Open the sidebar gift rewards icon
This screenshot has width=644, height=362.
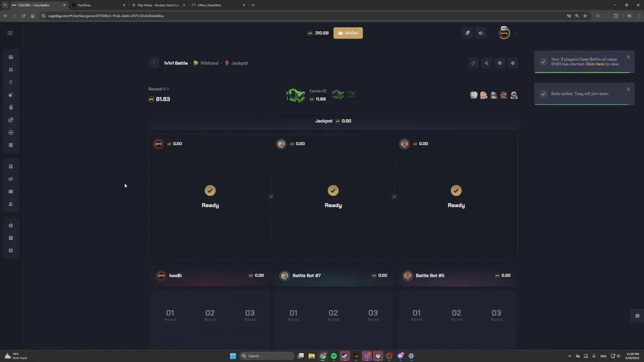point(11,166)
